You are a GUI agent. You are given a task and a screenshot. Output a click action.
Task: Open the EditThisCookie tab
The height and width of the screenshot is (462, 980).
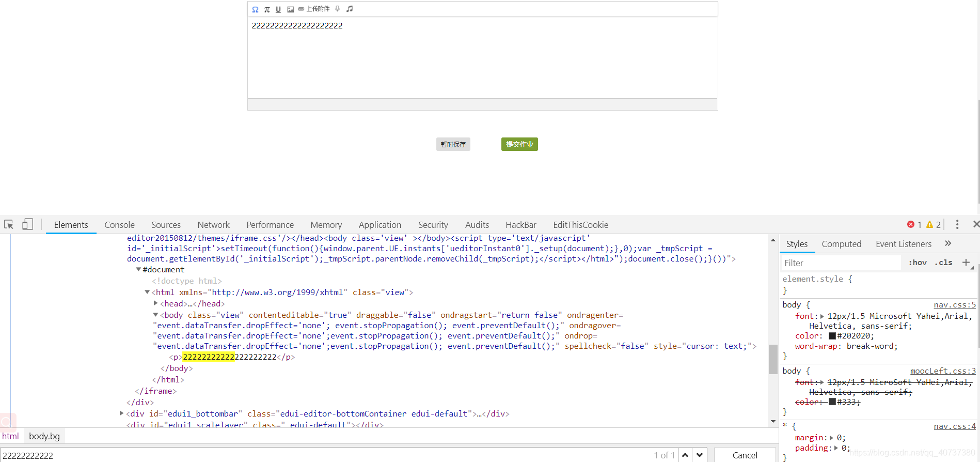pos(581,225)
